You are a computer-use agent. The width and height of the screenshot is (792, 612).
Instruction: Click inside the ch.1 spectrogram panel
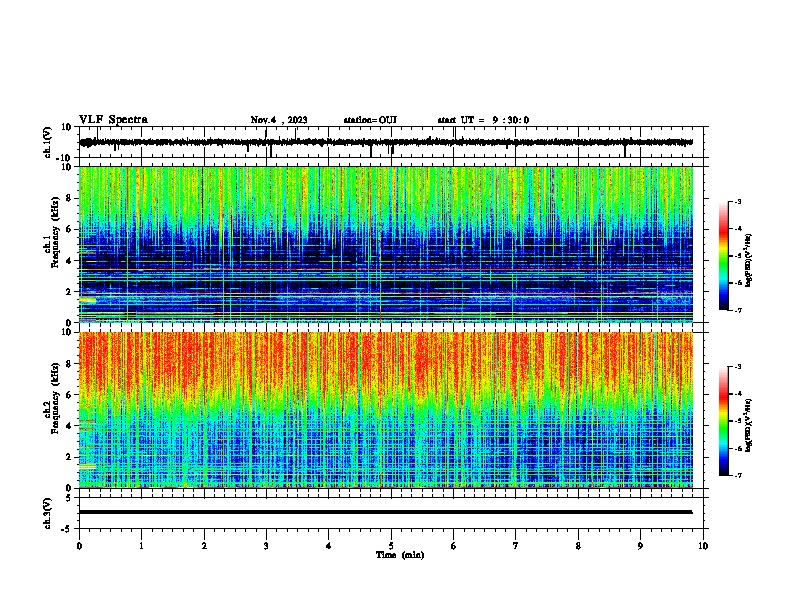[x=386, y=244]
